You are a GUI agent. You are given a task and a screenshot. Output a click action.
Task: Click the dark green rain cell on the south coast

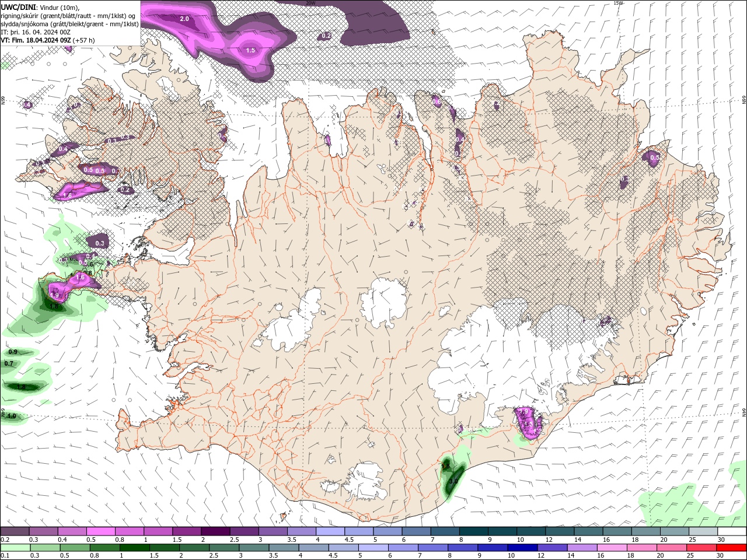(x=452, y=478)
